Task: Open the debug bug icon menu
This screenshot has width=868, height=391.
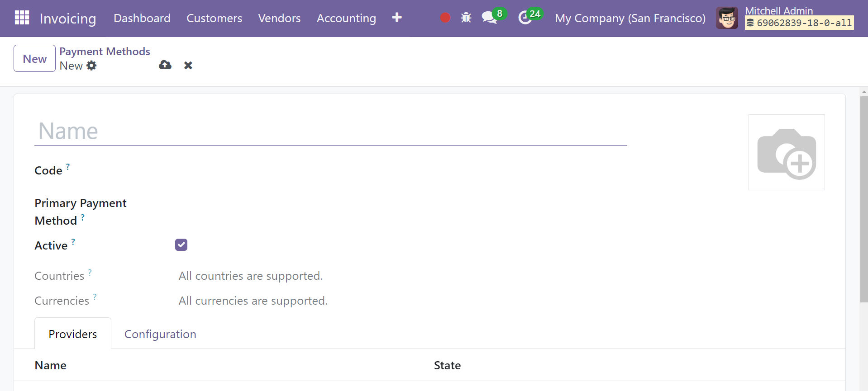Action: (466, 18)
